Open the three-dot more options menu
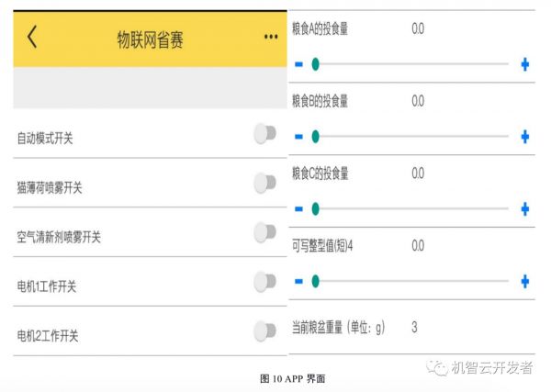This screenshot has width=551, height=392. pyautogui.click(x=270, y=37)
